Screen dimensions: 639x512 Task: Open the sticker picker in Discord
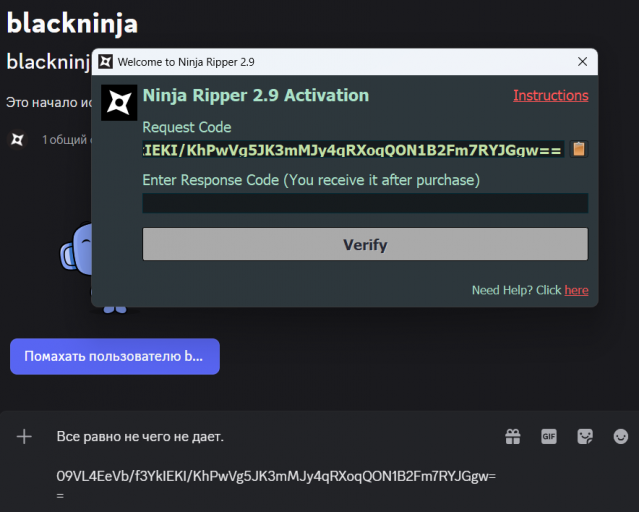(x=585, y=437)
